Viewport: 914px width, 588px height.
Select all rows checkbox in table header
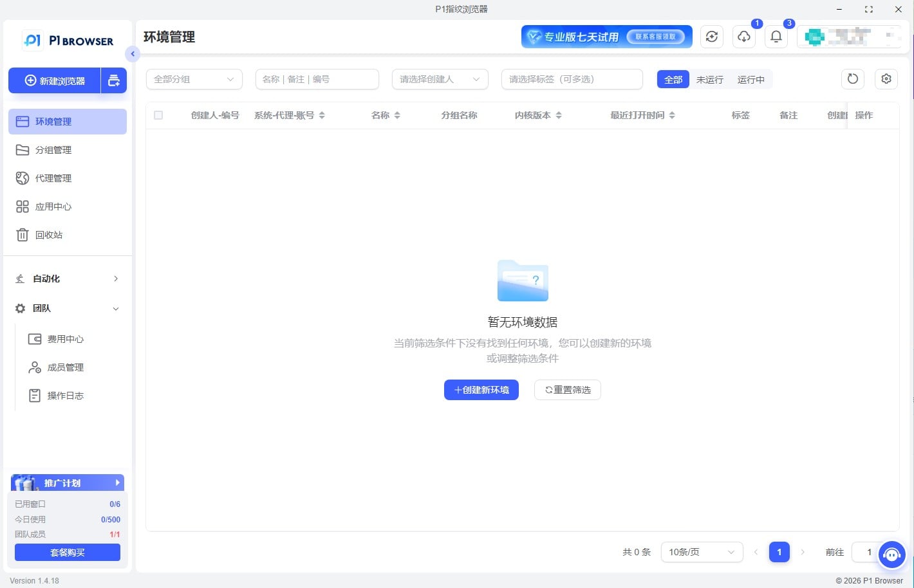(158, 115)
